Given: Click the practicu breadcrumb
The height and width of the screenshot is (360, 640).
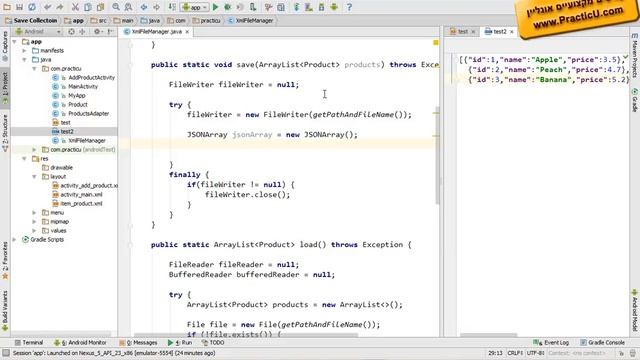Looking at the screenshot, I should pos(207,20).
